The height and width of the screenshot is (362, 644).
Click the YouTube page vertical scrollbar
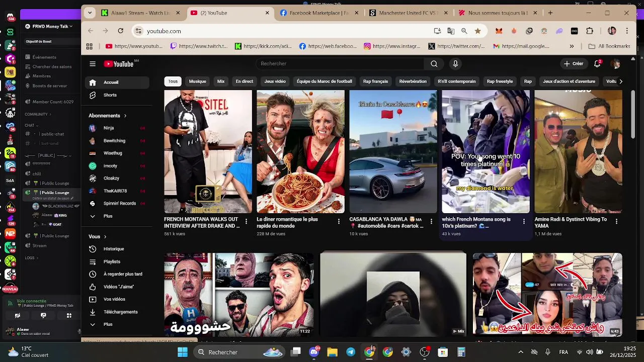(x=633, y=115)
